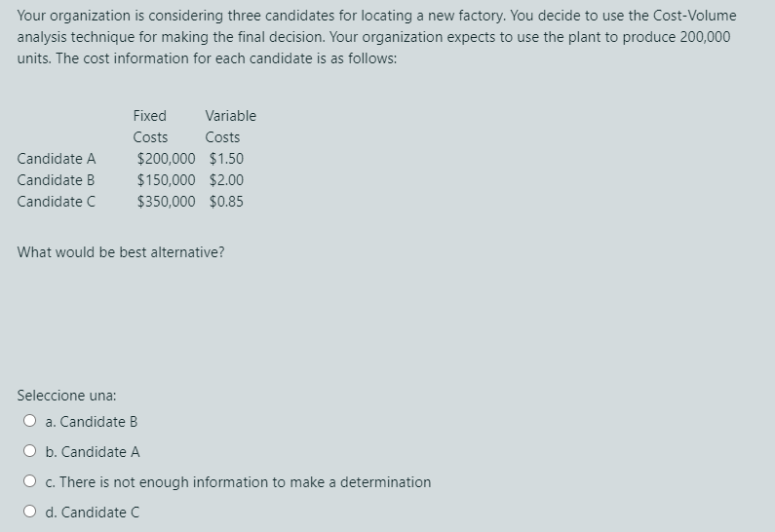Click the Candidate C row label in table
This screenshot has width=775, height=532.
coord(57,202)
